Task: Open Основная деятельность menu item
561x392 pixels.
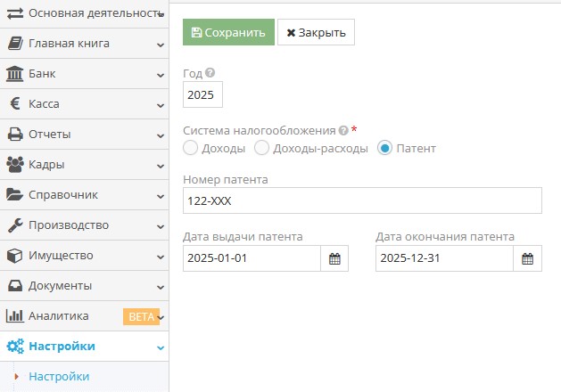Action: 84,13
